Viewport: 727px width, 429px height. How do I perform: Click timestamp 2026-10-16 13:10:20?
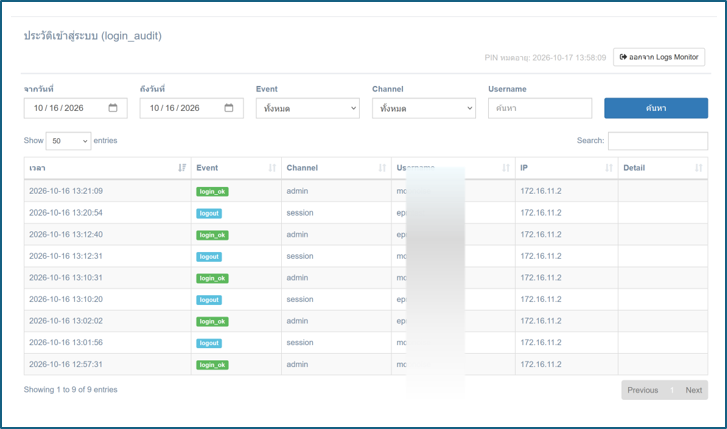click(66, 299)
